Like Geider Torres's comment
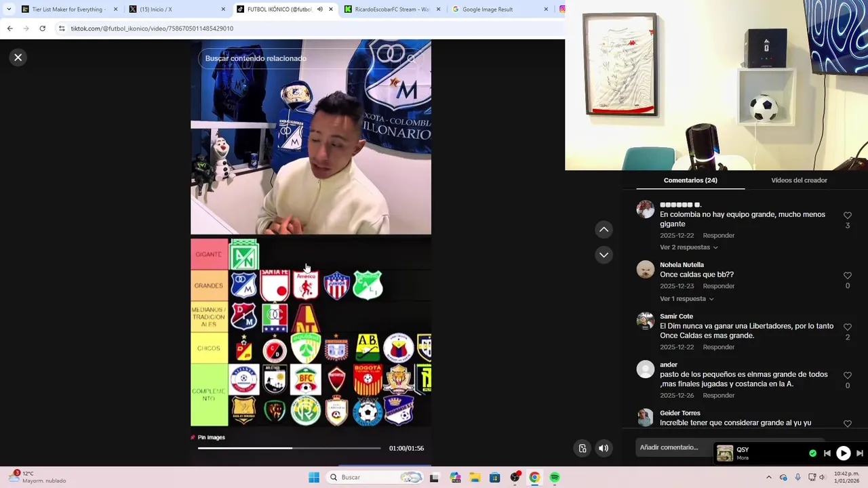The image size is (868, 488). (x=848, y=424)
